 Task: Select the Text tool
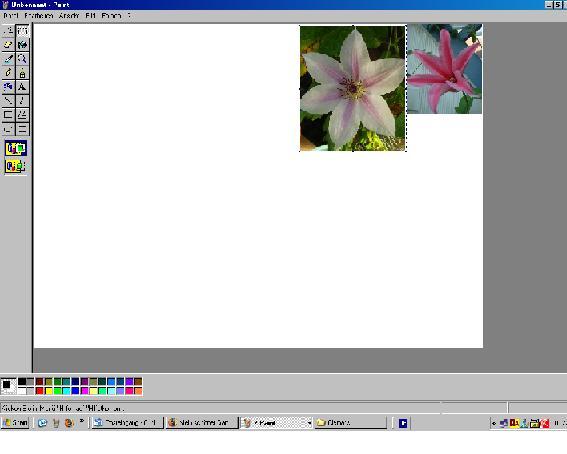[x=22, y=87]
